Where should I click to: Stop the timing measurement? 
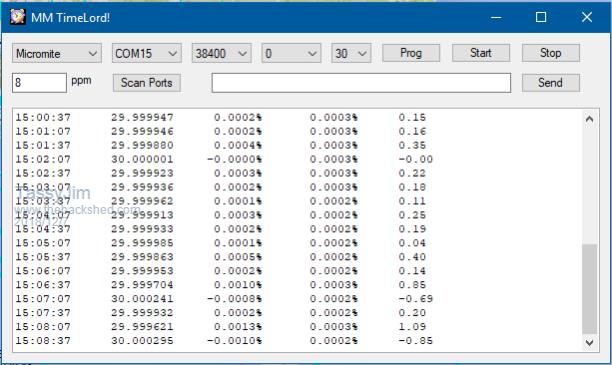pos(551,53)
